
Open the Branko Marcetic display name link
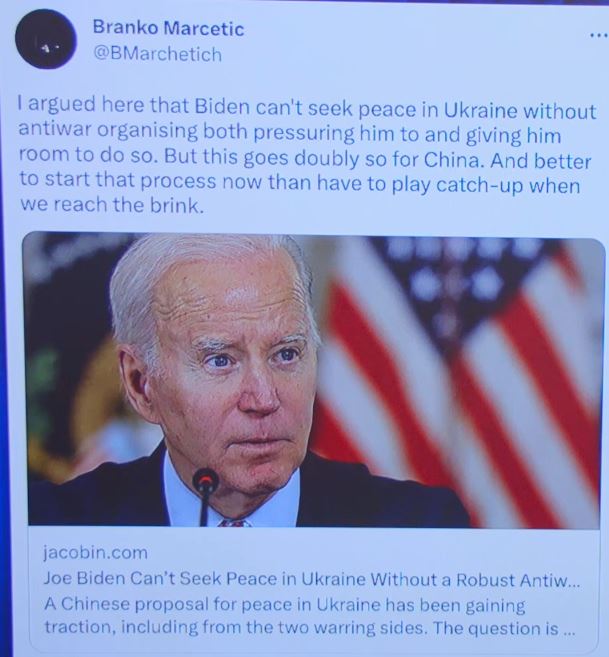168,28
